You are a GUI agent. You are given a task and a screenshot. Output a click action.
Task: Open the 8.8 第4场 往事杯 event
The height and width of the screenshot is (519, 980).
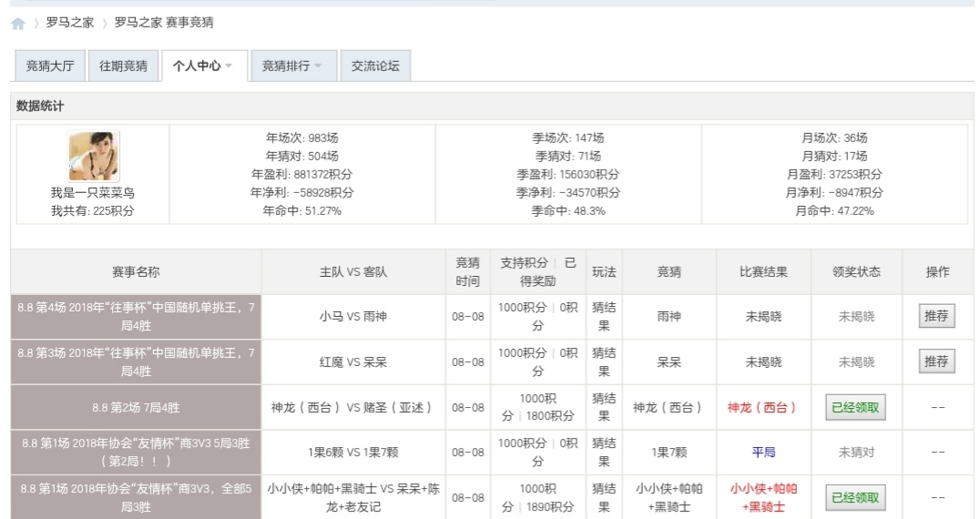point(136,316)
